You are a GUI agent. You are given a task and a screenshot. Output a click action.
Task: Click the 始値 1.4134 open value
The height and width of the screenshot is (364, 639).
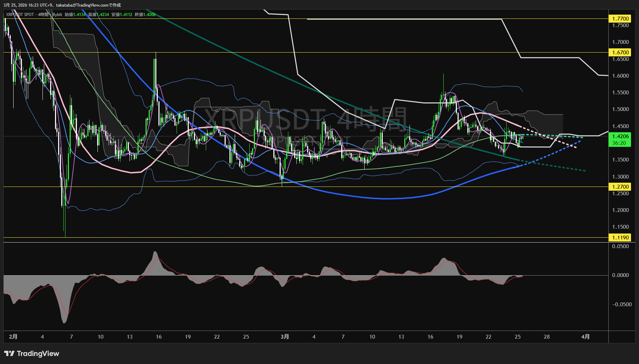pos(80,15)
